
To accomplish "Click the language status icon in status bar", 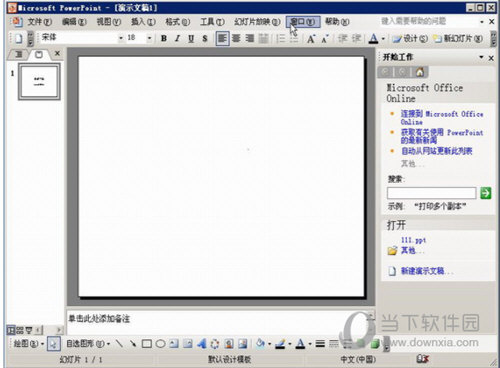I will click(422, 359).
